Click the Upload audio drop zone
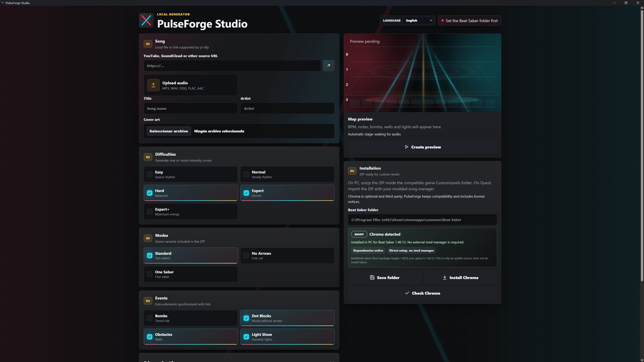Screen dimensions: 644x362 point(191,85)
